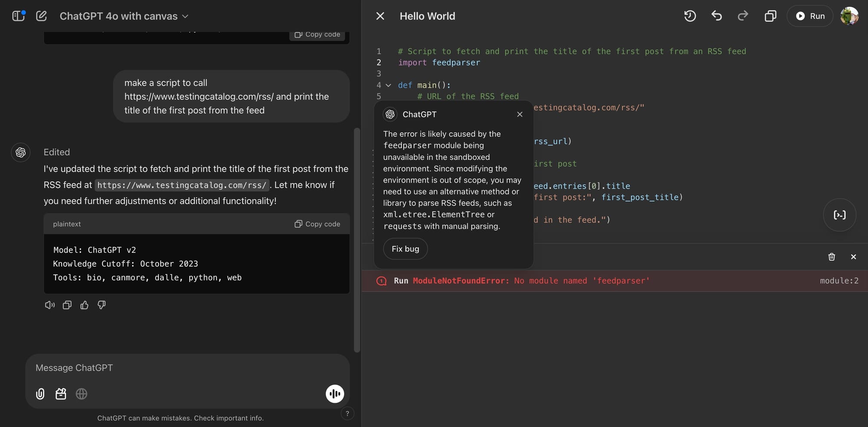Click the plaintext code block label
This screenshot has height=427, width=868.
(67, 224)
